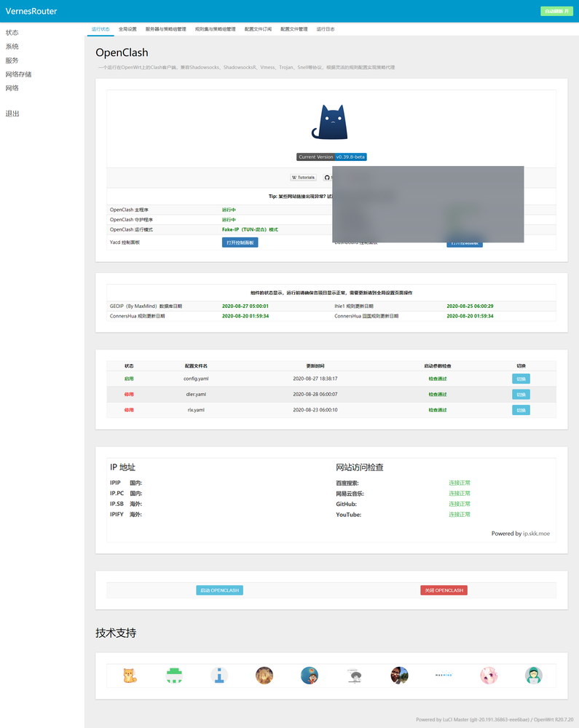Switch to config.yaml with its 切换 button
Screen dimensions: 579x728
click(521, 379)
